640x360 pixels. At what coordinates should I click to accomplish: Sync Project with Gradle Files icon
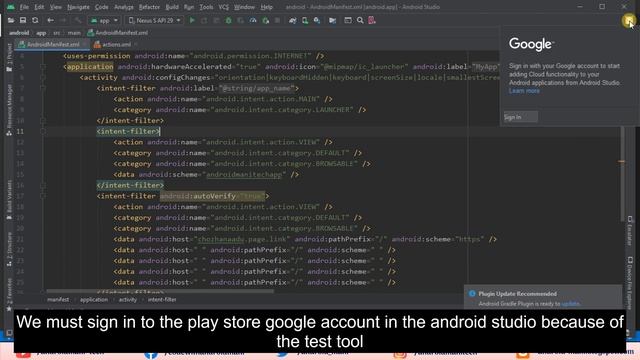[x=293, y=20]
